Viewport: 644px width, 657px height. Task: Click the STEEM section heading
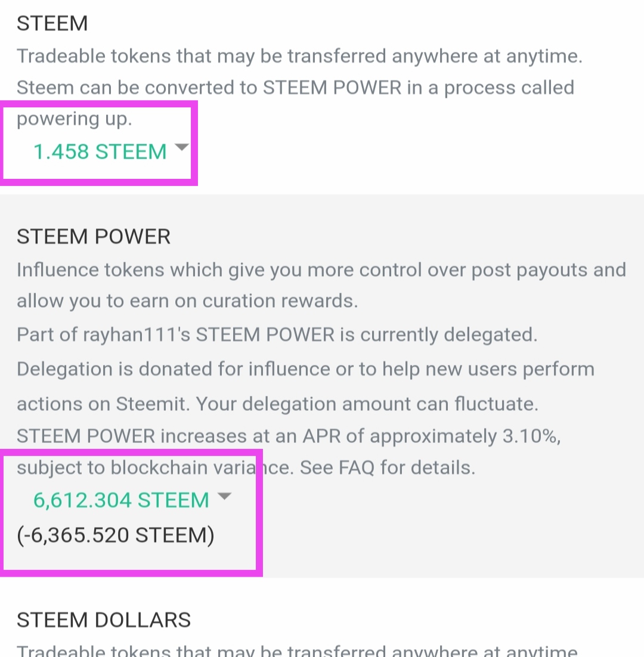pos(52,23)
